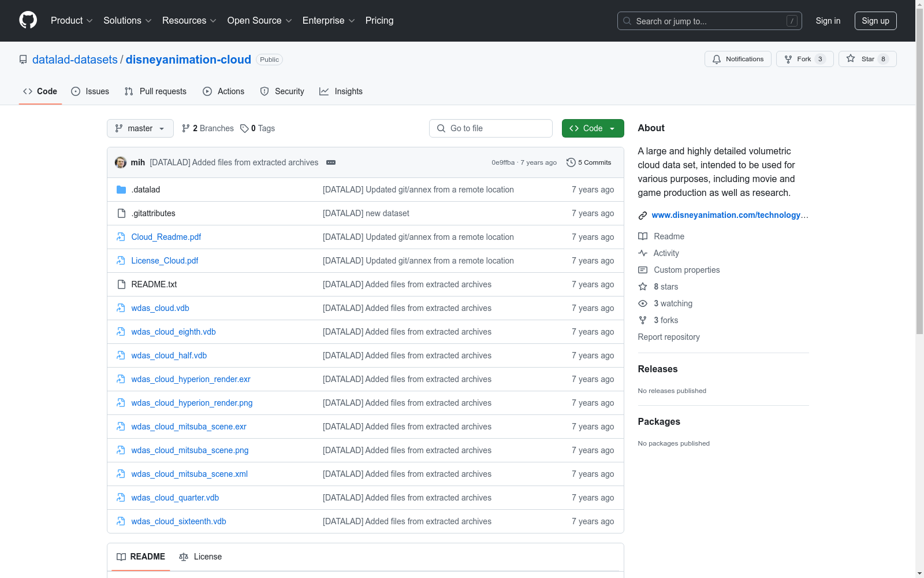This screenshot has height=578, width=924.
Task: Open the datalad-datasets owner link
Action: pyautogui.click(x=75, y=60)
